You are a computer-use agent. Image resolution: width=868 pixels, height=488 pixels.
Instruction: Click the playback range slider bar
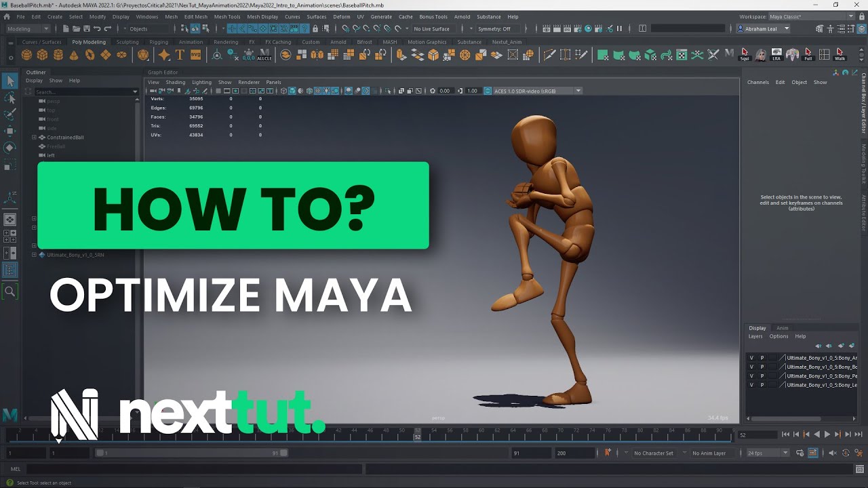pyautogui.click(x=191, y=453)
